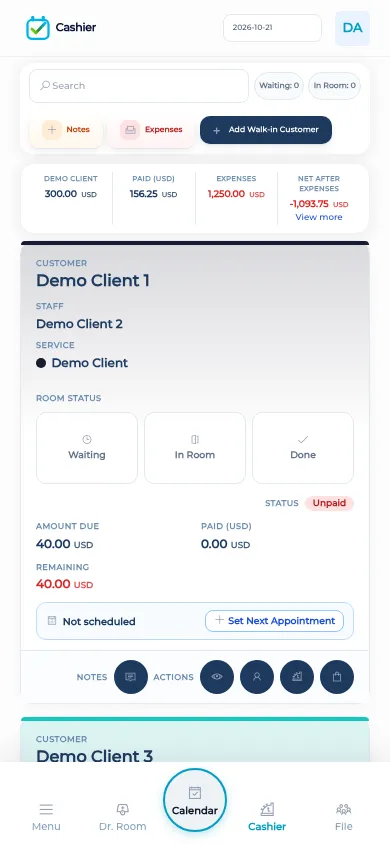The image size is (390, 844).
Task: Open the Expenses button
Action: tap(151, 130)
